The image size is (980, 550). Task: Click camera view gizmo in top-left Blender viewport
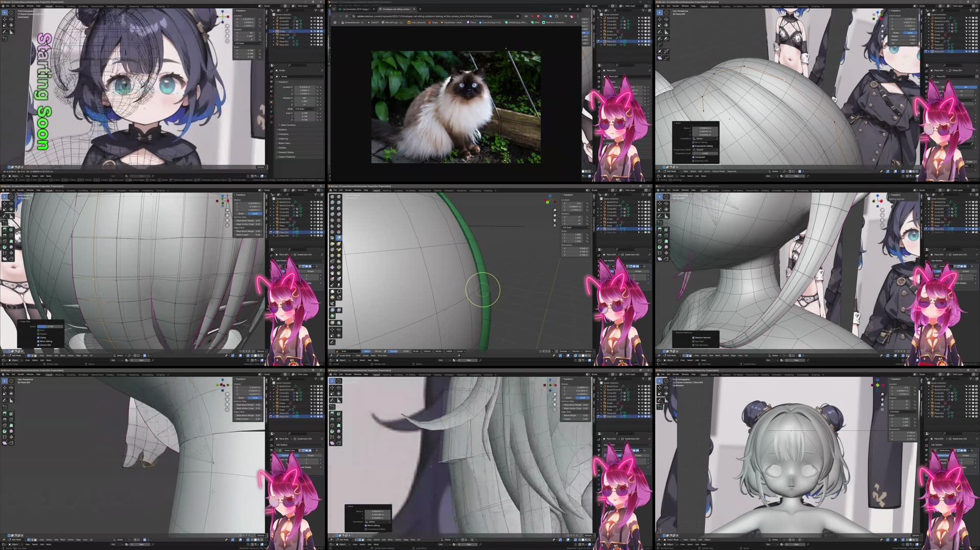[227, 36]
